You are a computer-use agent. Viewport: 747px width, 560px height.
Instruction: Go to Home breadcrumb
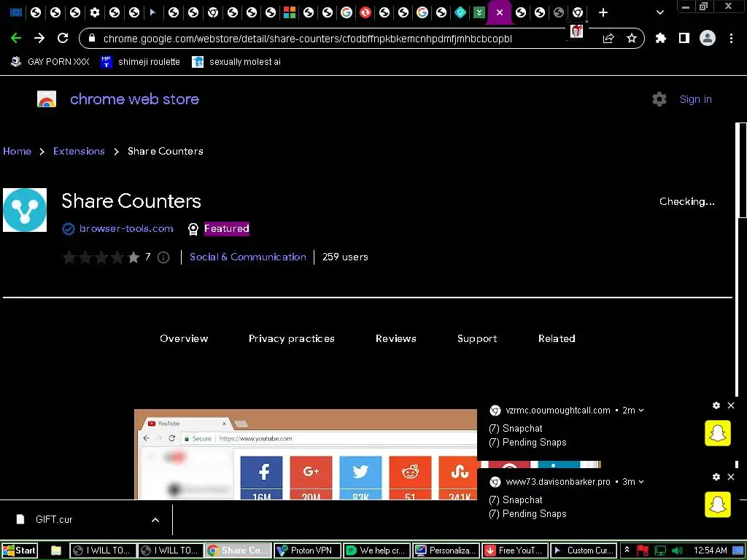click(x=18, y=151)
